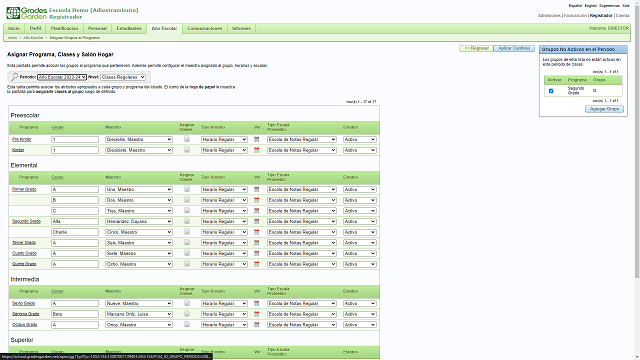Open the Estudiantes menu tab
The image size is (640, 360).
tap(129, 28)
